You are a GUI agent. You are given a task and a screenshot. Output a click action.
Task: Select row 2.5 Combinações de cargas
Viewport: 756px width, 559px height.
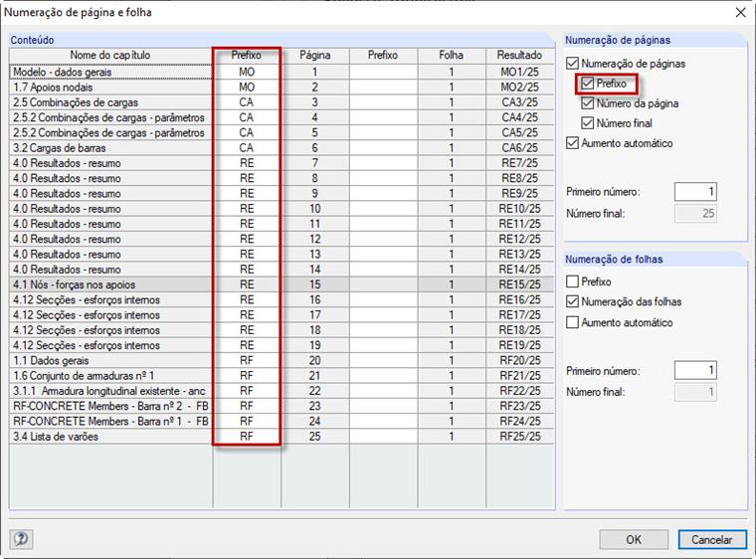click(110, 102)
